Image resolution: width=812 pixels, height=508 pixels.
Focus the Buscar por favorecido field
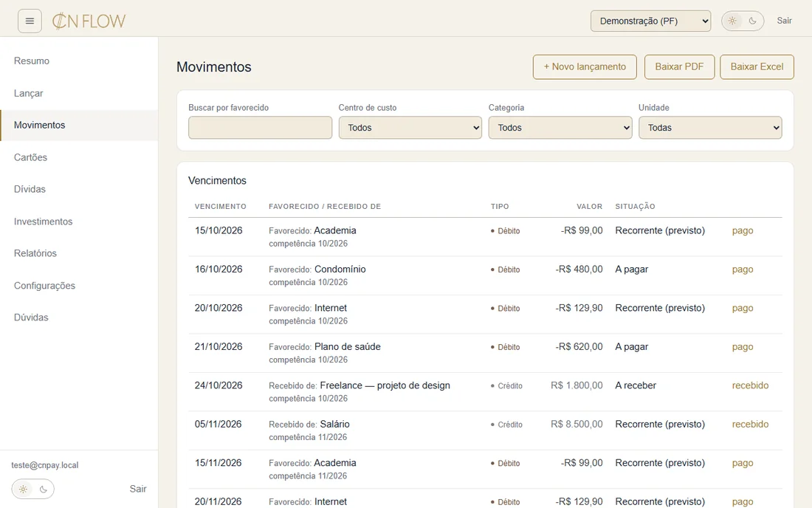(x=260, y=128)
